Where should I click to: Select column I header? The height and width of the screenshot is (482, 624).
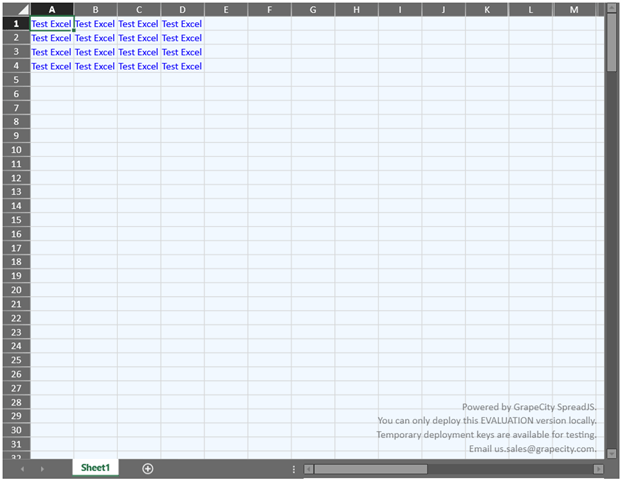400,10
